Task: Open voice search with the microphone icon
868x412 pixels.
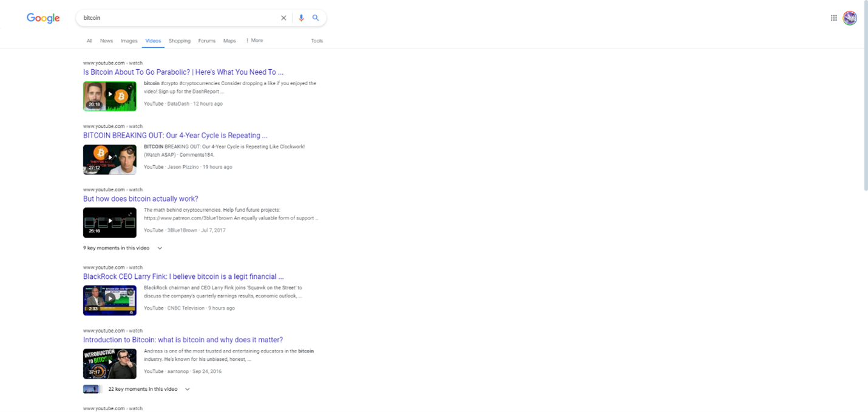Action: coord(302,18)
